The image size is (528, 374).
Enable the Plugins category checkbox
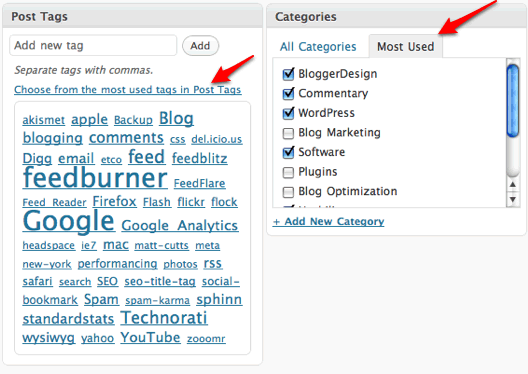click(288, 172)
